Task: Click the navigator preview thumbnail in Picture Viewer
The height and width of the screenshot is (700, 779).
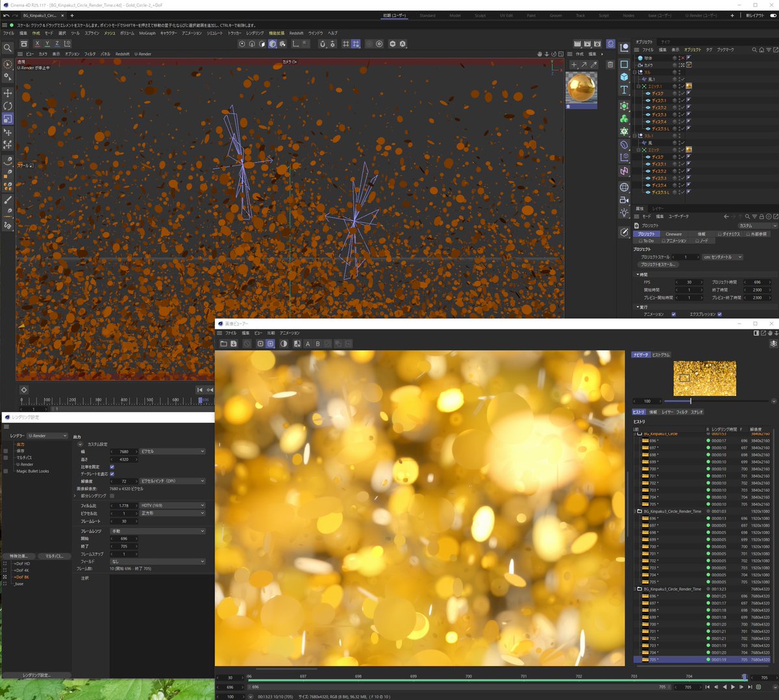Action: [704, 378]
